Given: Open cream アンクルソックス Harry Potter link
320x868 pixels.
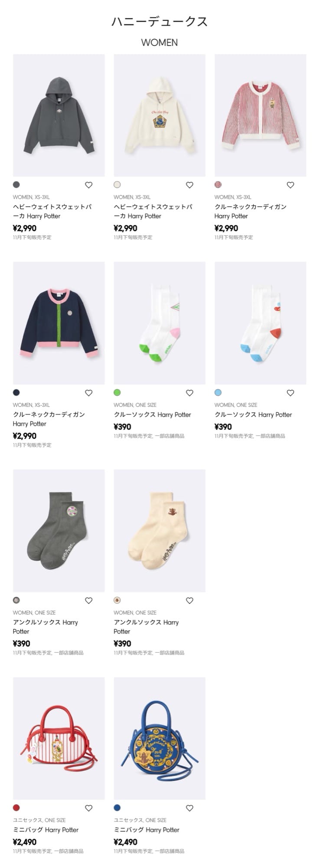Looking at the screenshot, I should point(146,627).
